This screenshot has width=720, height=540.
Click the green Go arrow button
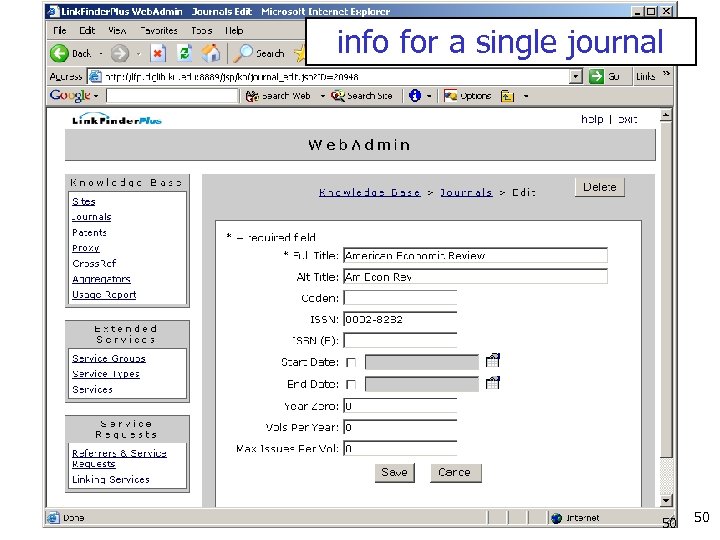pyautogui.click(x=596, y=76)
